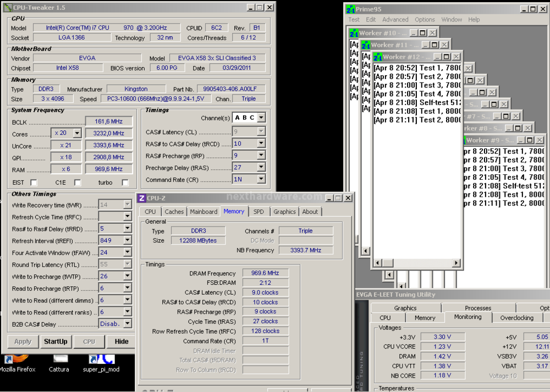The width and height of the screenshot is (550, 392).
Task: Click the Hide button in CPU-Tweaker
Action: [122, 341]
